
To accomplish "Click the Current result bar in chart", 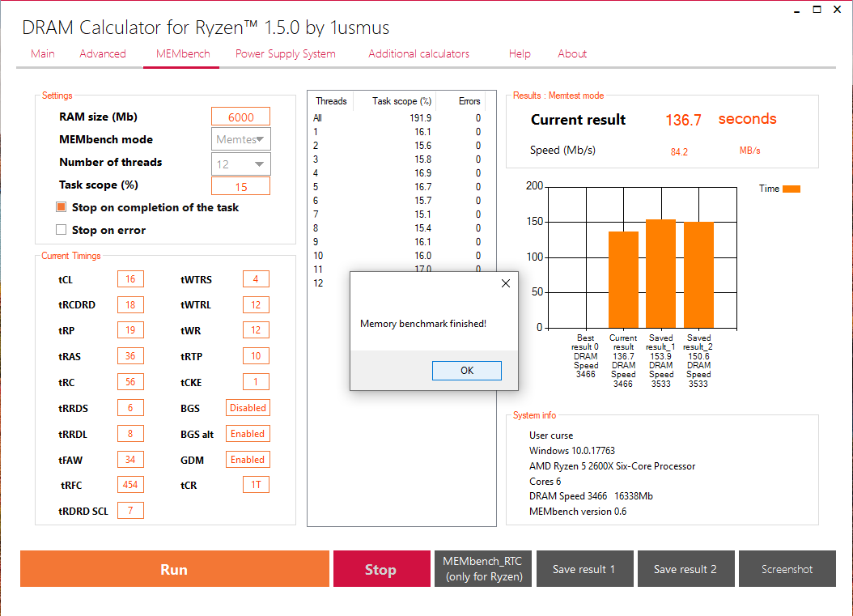I will click(x=623, y=280).
